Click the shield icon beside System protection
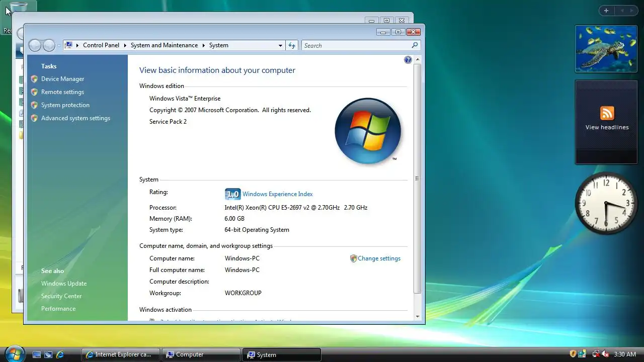 (x=34, y=105)
